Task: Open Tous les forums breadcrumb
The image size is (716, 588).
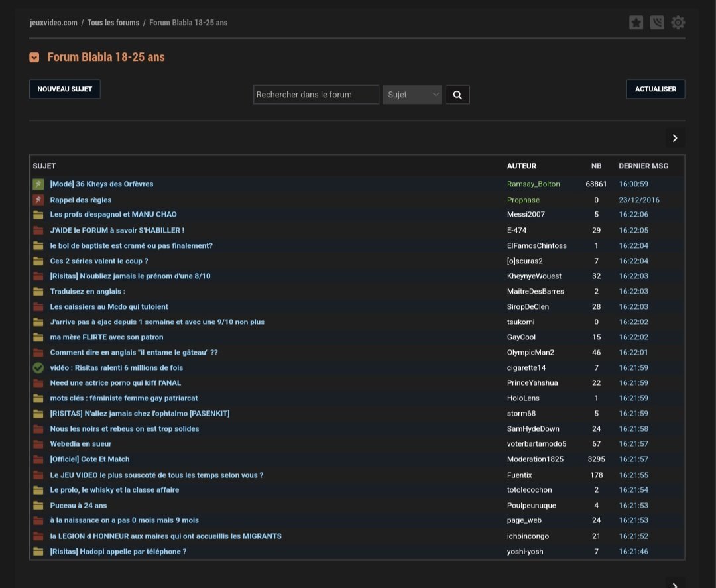Action: coord(113,23)
